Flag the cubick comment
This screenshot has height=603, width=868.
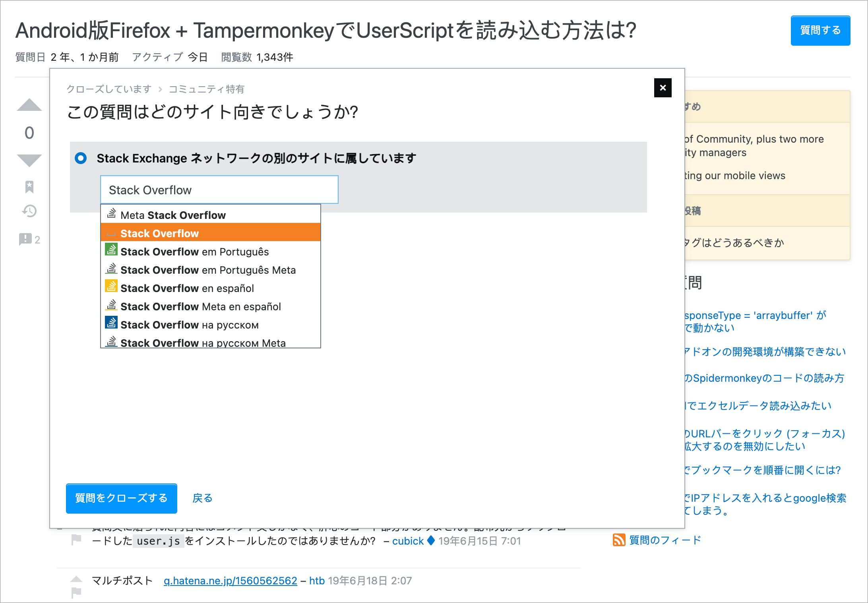(x=76, y=539)
